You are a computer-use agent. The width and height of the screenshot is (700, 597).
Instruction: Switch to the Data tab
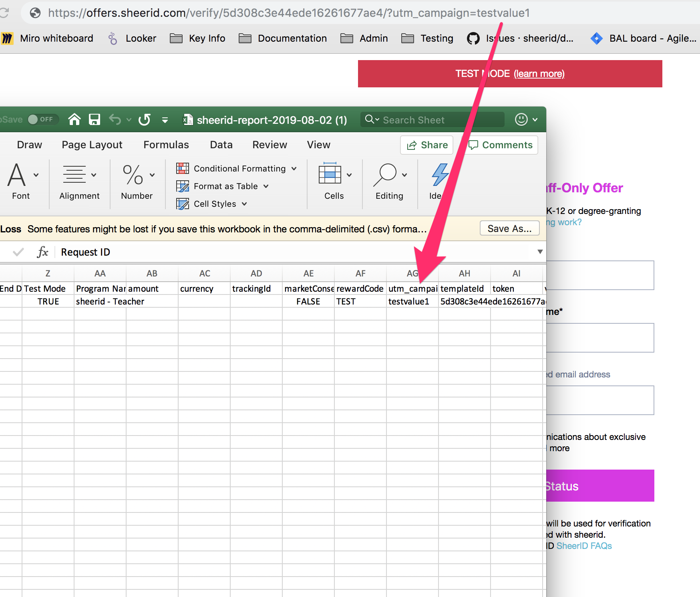[221, 145]
